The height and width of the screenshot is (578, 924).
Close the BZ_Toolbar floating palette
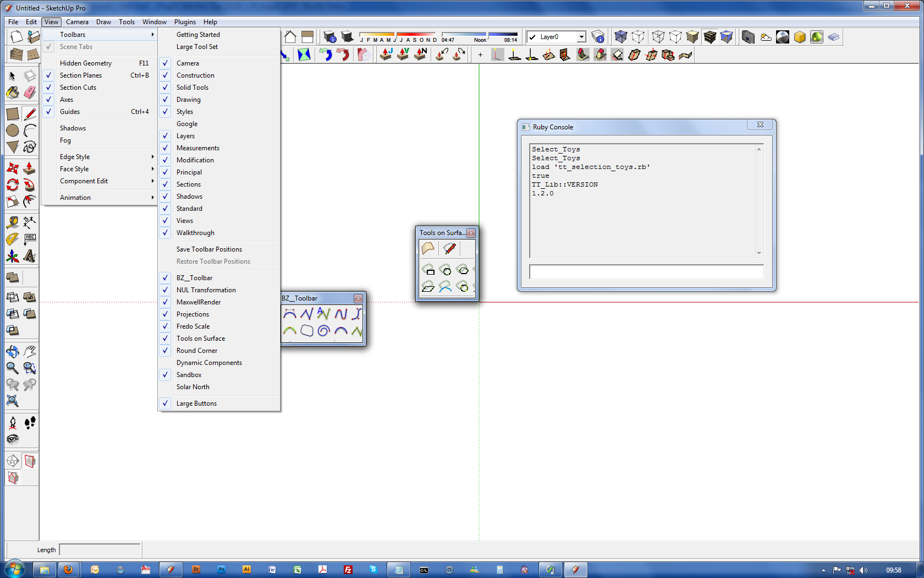(x=358, y=298)
